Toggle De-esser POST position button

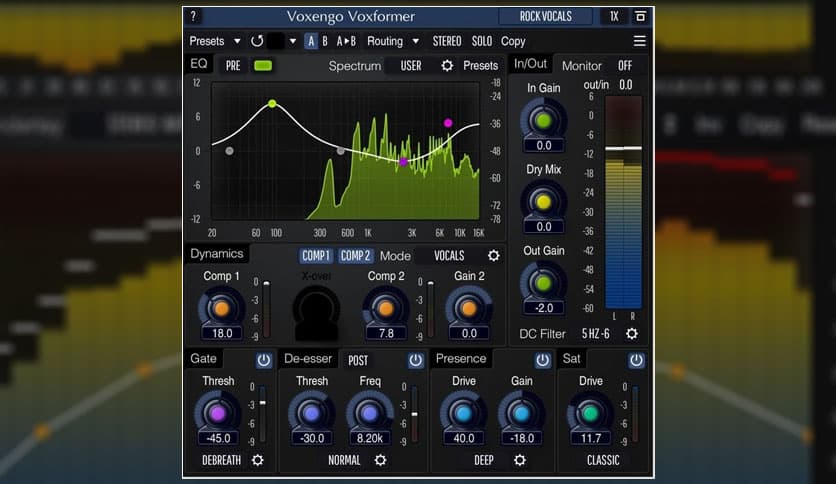(x=358, y=361)
